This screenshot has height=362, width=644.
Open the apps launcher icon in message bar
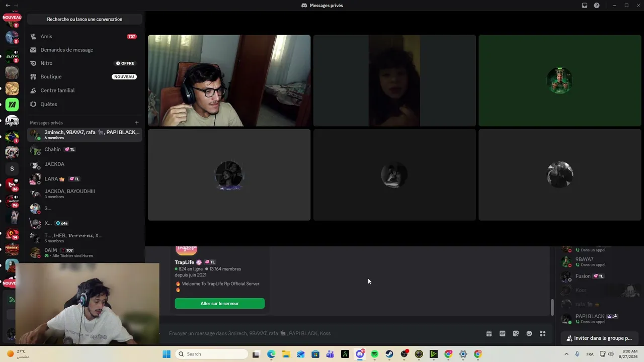pos(543,333)
